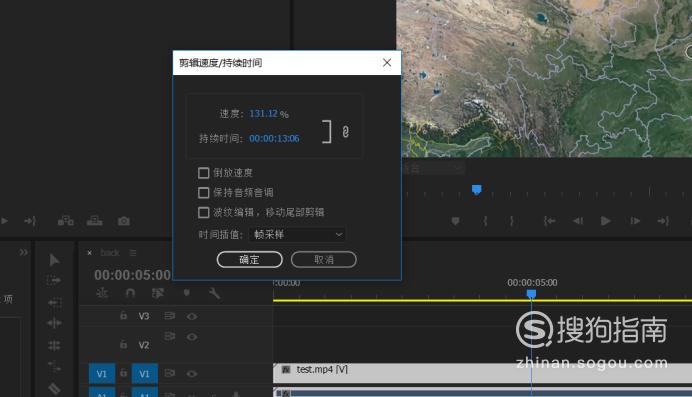Image resolution: width=692 pixels, height=397 pixels.
Task: Click the Insert button in Source monitor
Action: click(x=66, y=221)
